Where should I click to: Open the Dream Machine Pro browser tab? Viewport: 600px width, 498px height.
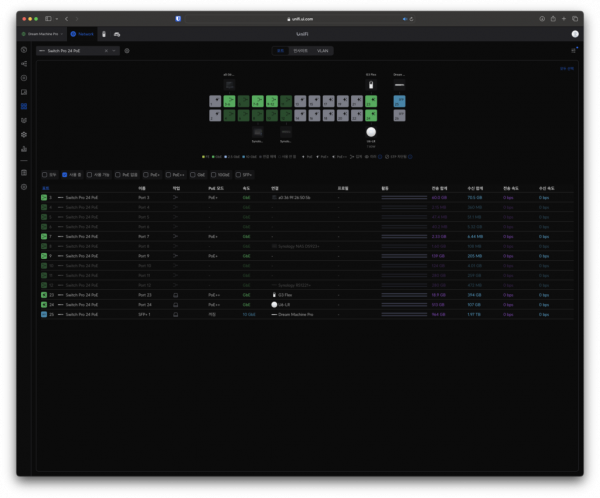(x=43, y=33)
